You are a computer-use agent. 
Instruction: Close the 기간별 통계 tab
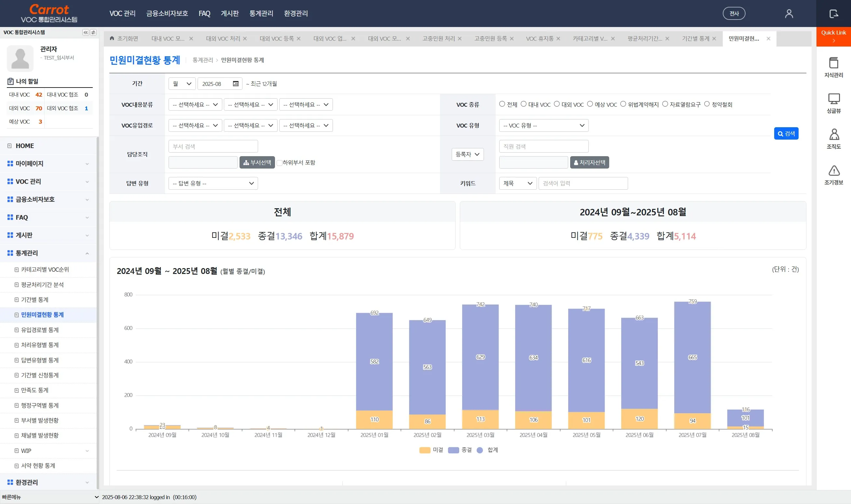point(714,39)
